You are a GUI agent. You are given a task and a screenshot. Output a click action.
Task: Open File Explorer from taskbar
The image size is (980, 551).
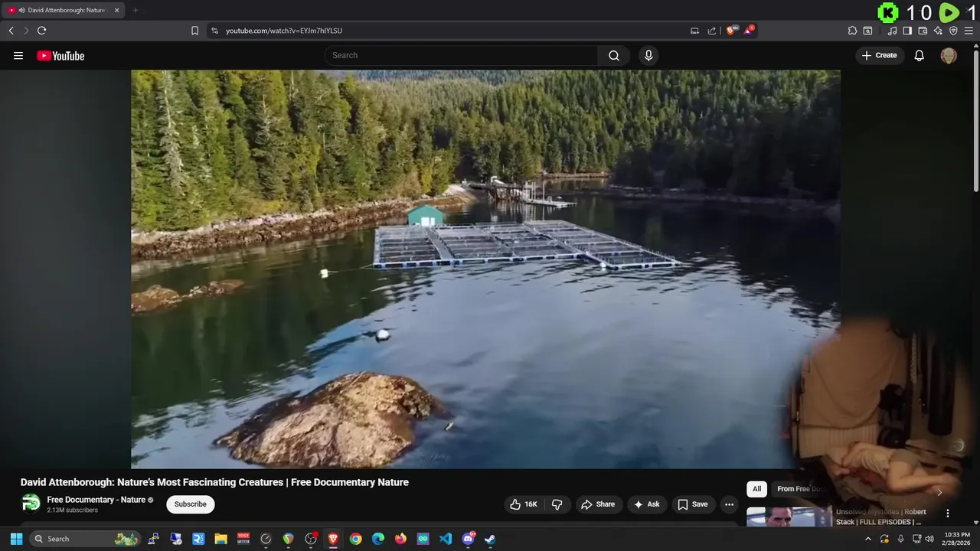click(x=220, y=539)
